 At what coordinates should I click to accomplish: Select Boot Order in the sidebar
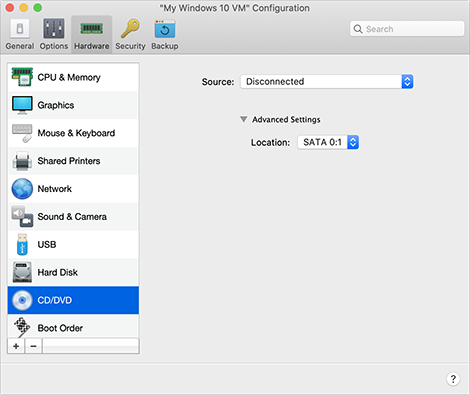point(73,327)
